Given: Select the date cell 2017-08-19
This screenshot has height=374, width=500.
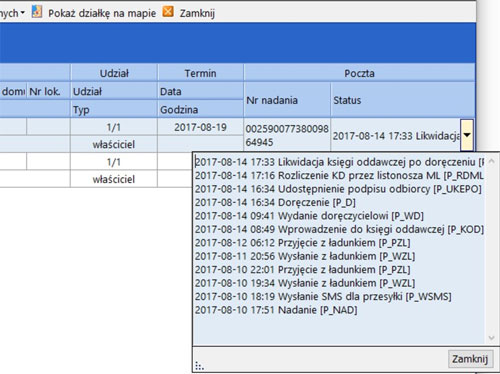Looking at the screenshot, I should coord(200,127).
